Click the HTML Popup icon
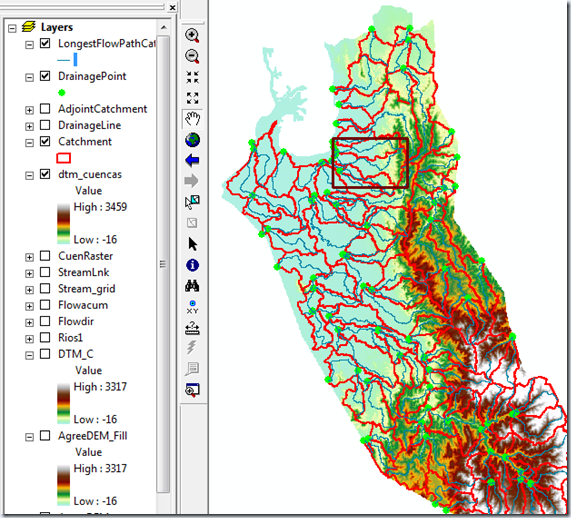The image size is (571, 518). (192, 369)
